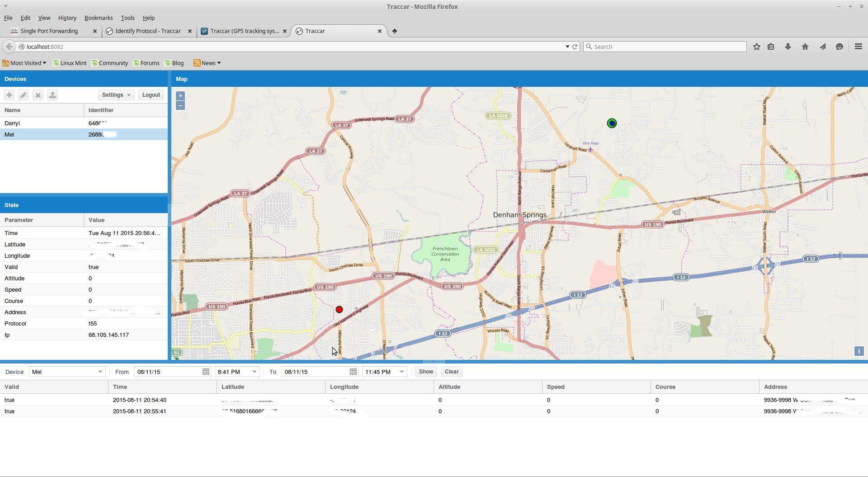Expand the Device combo box showing Mel
This screenshot has width=868, height=477.
100,372
